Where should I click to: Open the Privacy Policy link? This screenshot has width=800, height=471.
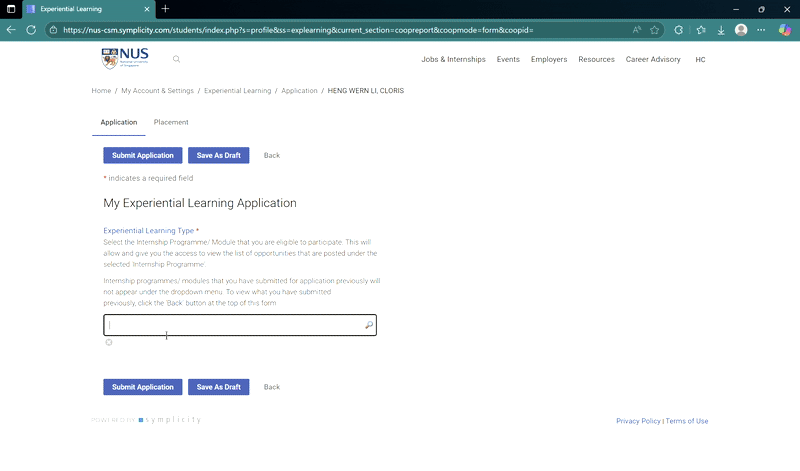pyautogui.click(x=638, y=421)
